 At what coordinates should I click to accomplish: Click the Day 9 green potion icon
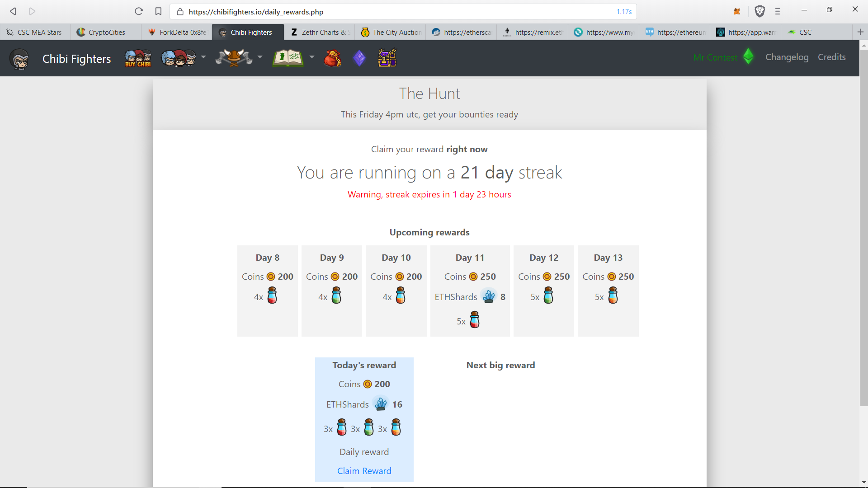(336, 296)
